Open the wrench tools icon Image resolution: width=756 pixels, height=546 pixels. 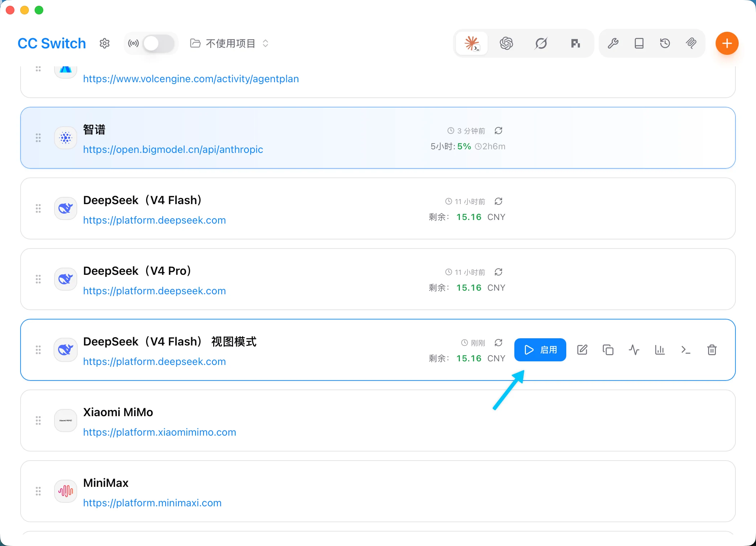tap(613, 43)
